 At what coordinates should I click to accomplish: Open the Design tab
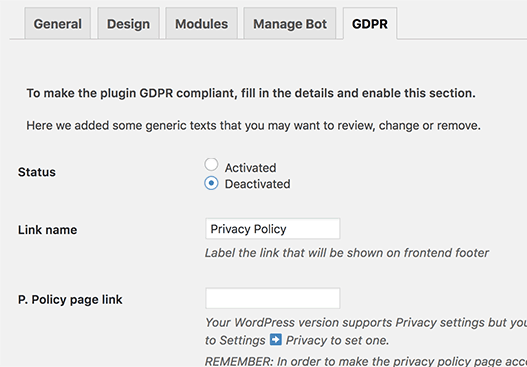tap(128, 24)
